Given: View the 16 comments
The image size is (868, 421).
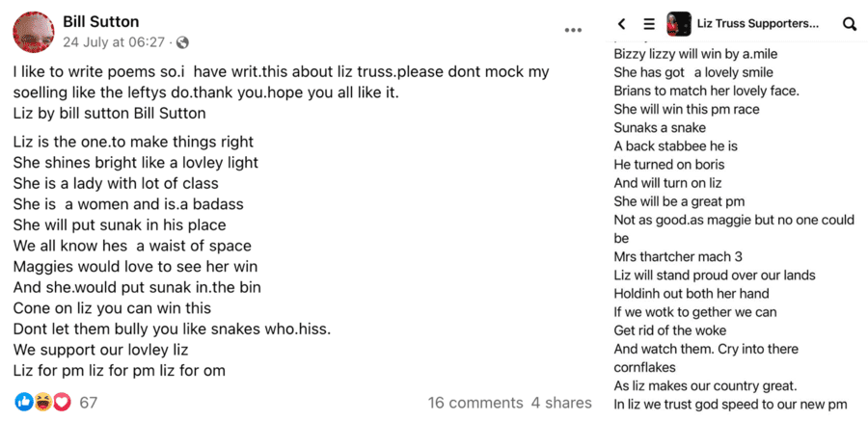Looking at the screenshot, I should pyautogui.click(x=475, y=403).
